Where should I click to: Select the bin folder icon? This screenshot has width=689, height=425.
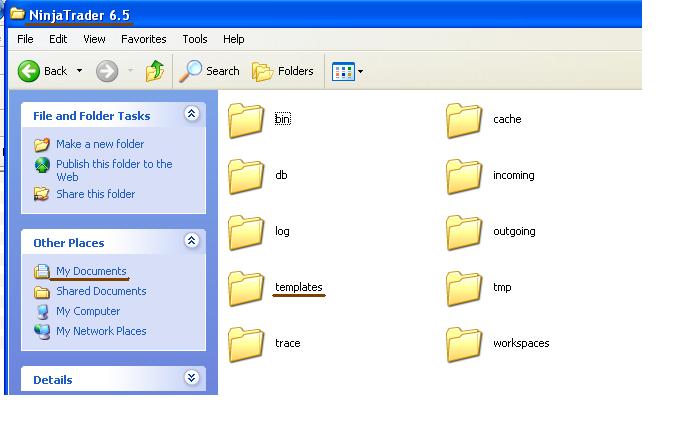[246, 120]
